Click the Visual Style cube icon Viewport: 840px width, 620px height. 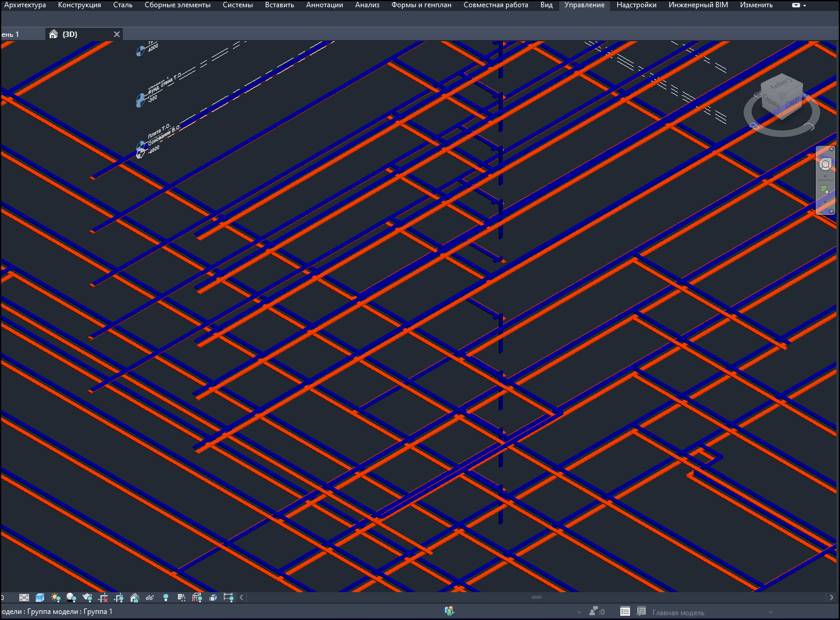(x=40, y=598)
